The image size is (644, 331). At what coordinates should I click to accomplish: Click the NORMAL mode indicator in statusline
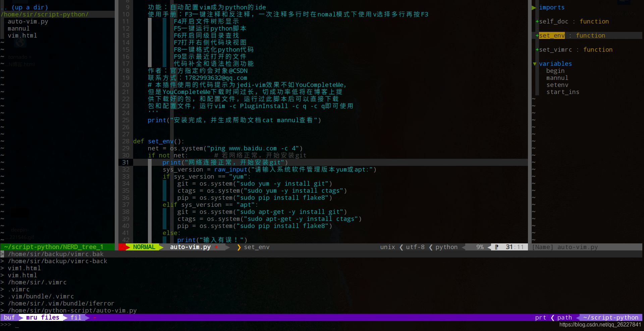tap(144, 247)
